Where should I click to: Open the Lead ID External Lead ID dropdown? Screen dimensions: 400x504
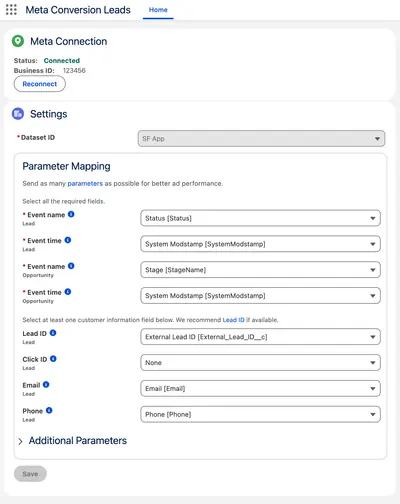(x=260, y=337)
